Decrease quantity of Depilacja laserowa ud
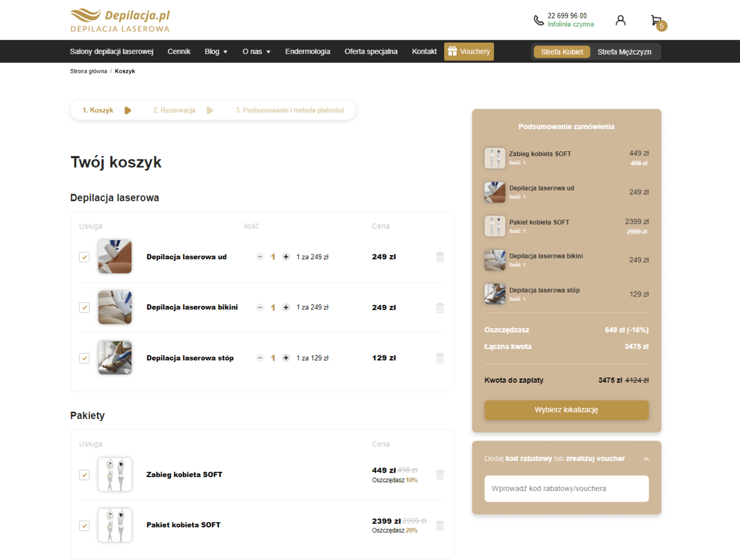This screenshot has width=740, height=560. pos(260,257)
